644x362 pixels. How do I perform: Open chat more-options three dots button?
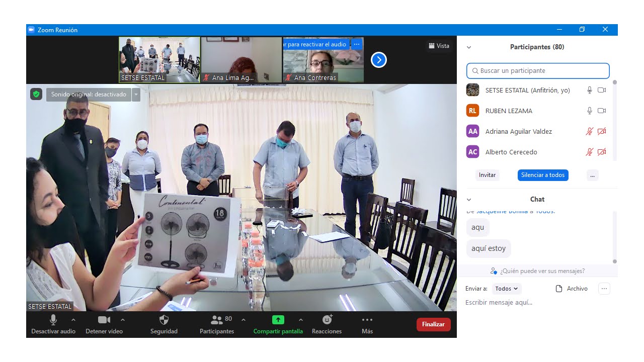pyautogui.click(x=604, y=289)
